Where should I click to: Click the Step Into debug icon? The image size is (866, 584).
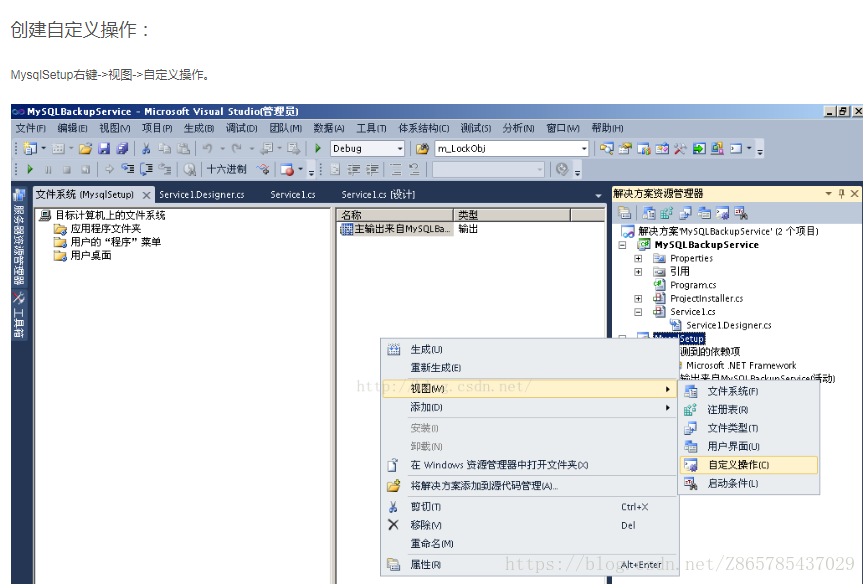pos(128,169)
